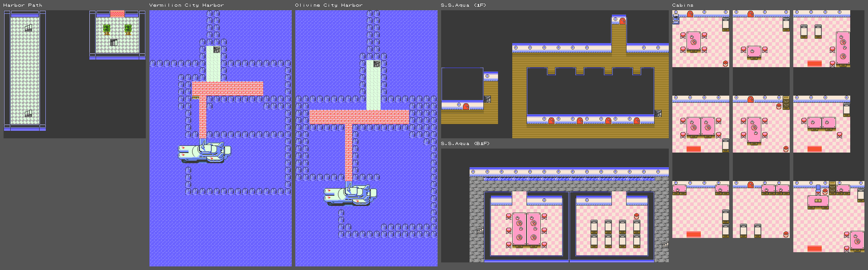This screenshot has width=868, height=270.
Task: Click the red door at top of S.S.Aqua 1F hallway
Action: pyautogui.click(x=623, y=21)
